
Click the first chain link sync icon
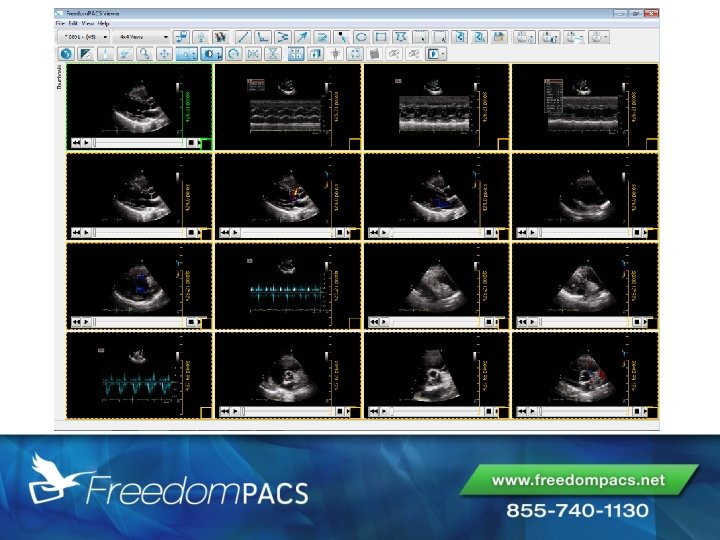point(394,54)
